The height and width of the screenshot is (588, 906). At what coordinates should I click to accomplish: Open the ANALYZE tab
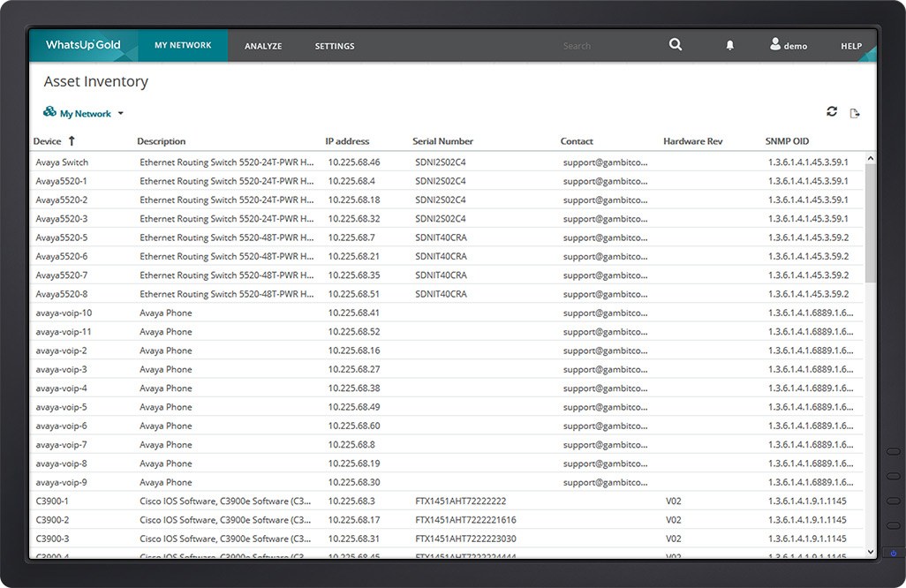[262, 45]
